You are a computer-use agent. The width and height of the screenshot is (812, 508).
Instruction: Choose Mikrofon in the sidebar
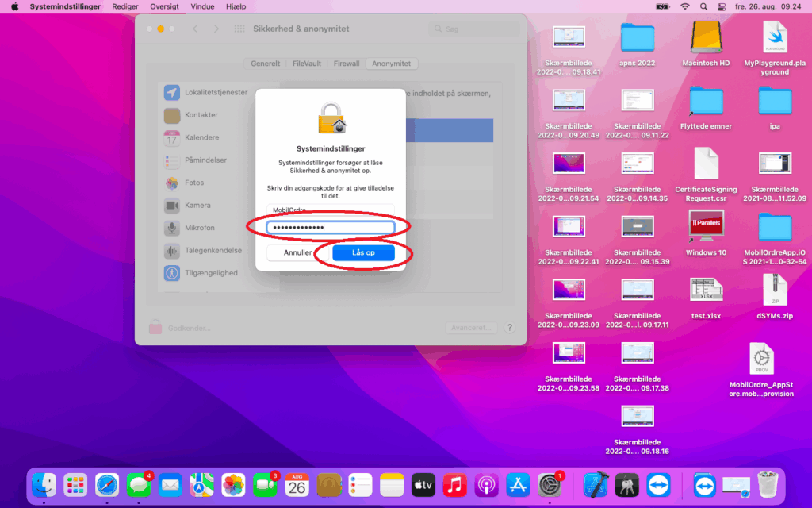tap(199, 228)
